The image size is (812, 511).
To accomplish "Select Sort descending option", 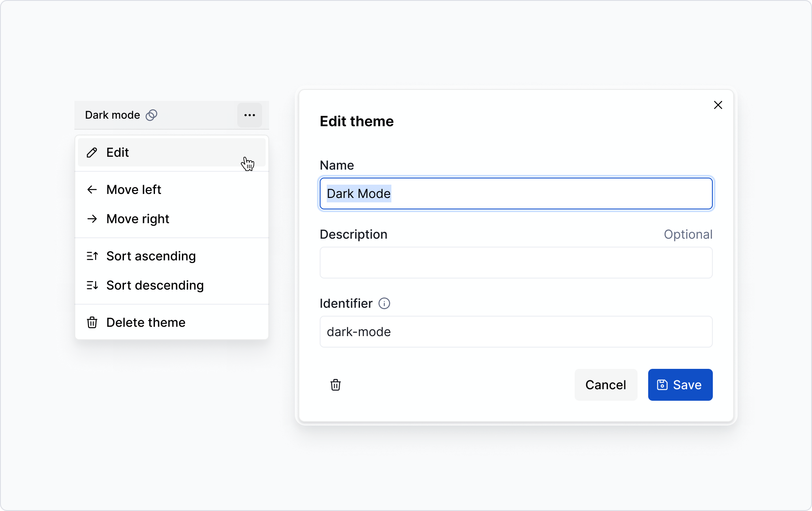I will click(155, 285).
